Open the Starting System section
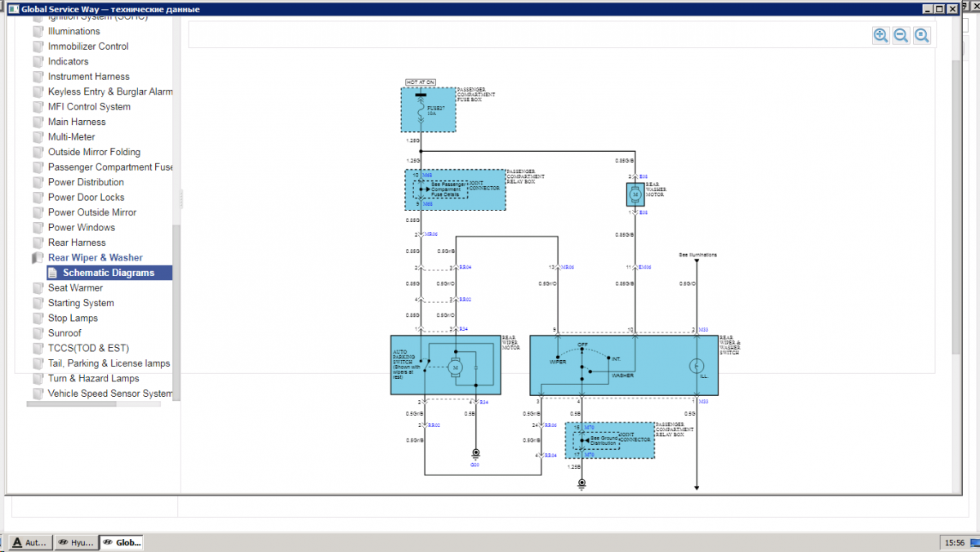This screenshot has width=980, height=552. (x=81, y=303)
